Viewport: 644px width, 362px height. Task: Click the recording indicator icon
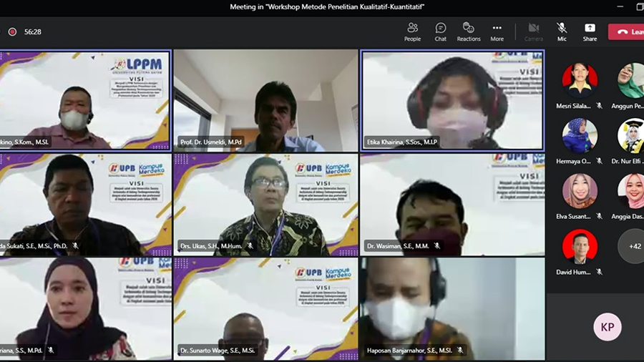coord(12,31)
